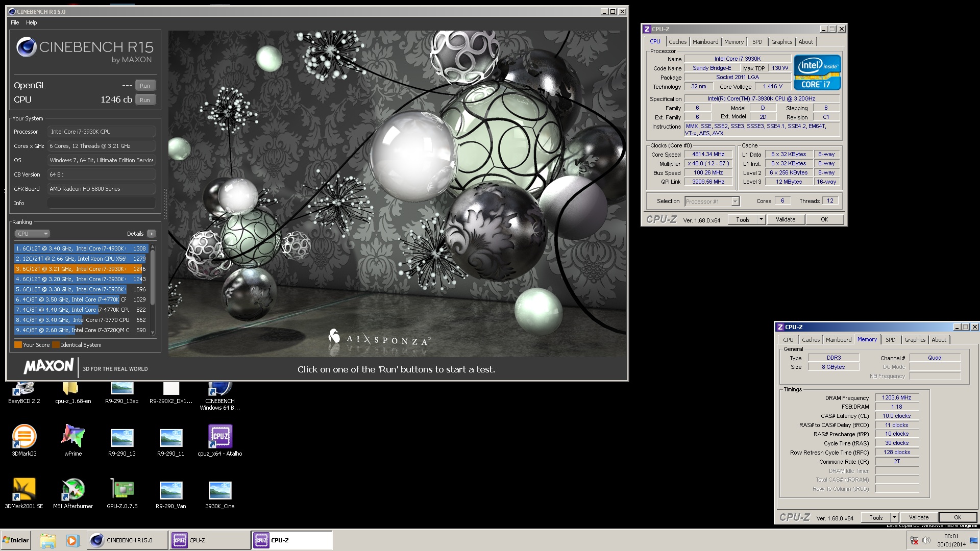Open the EasyBCD 2.2 desktop shortcut
This screenshot has height=551, width=980.
(x=23, y=393)
